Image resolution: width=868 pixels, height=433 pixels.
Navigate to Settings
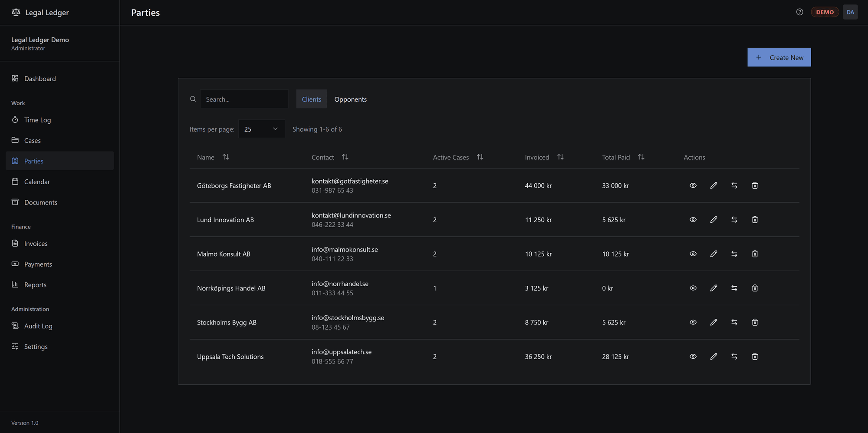pos(60,347)
